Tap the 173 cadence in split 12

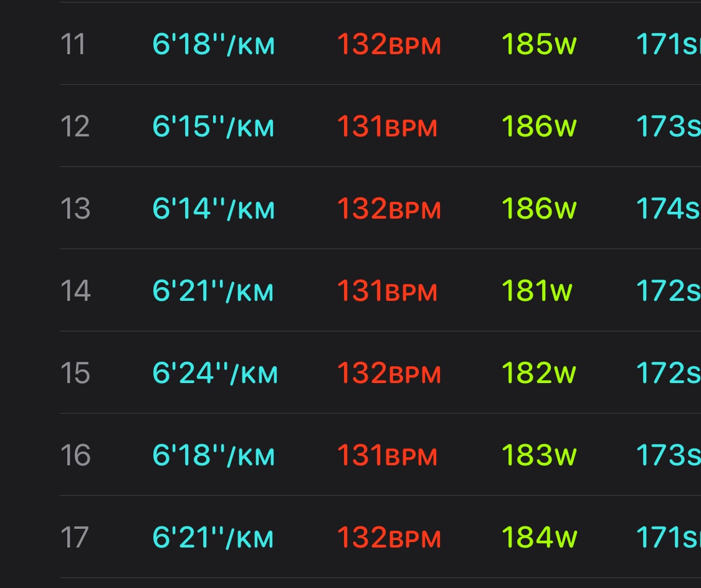point(669,126)
